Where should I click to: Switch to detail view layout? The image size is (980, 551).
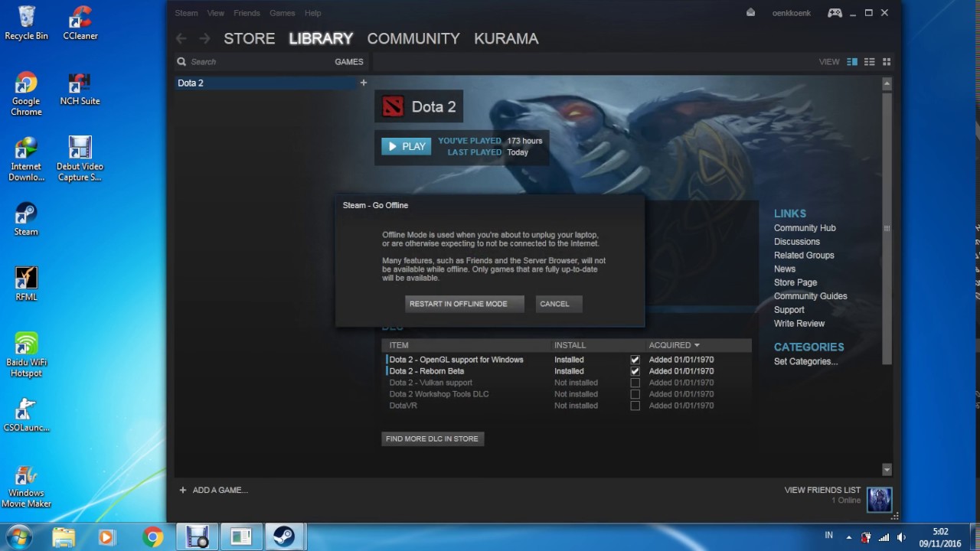[852, 62]
